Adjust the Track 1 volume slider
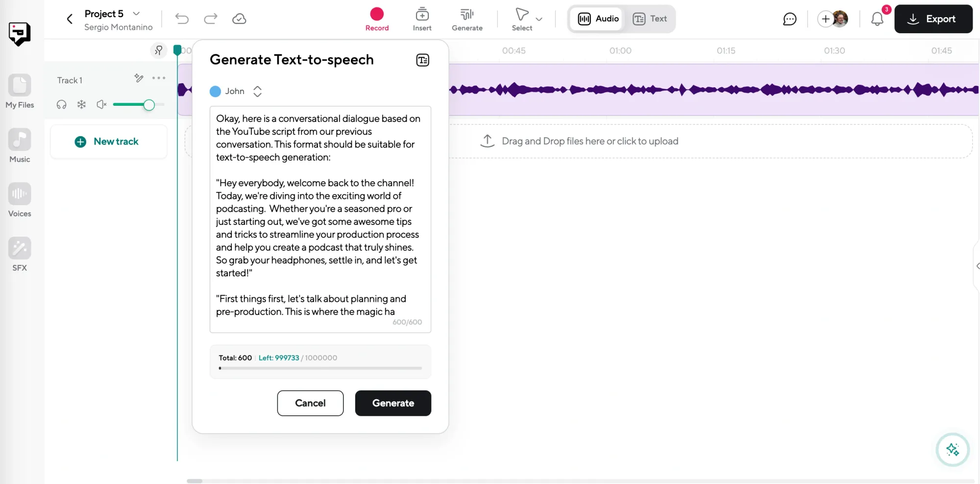The image size is (980, 484). pos(149,105)
